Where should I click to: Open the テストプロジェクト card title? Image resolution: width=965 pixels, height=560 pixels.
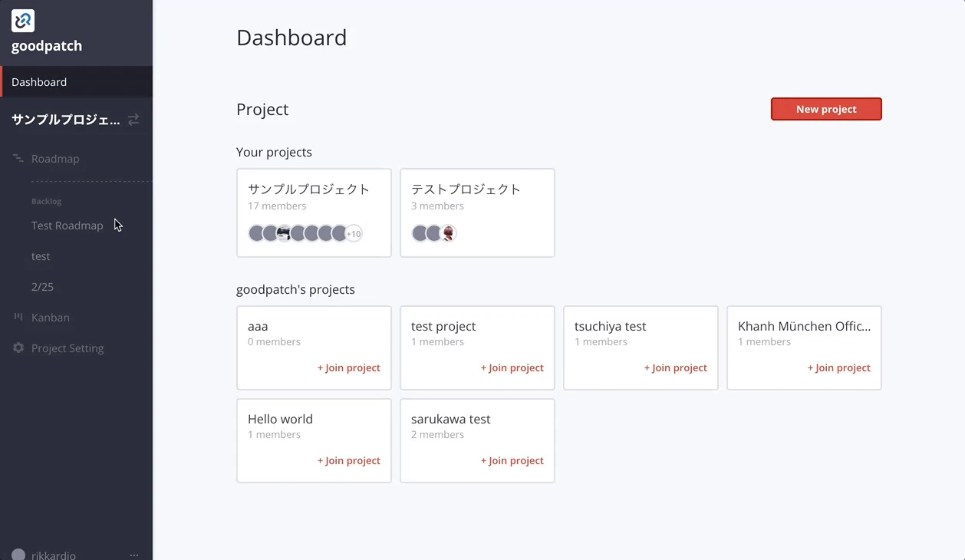[x=466, y=189]
